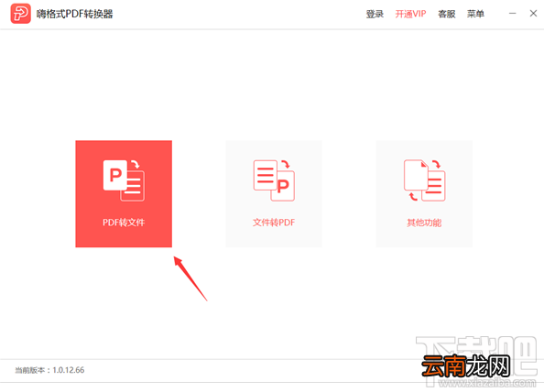
Task: Contact 客服 support
Action: pyautogui.click(x=447, y=14)
